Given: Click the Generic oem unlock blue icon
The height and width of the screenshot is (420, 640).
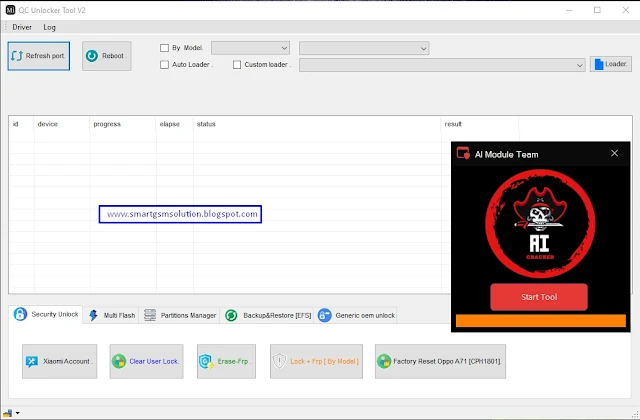Looking at the screenshot, I should click(324, 315).
